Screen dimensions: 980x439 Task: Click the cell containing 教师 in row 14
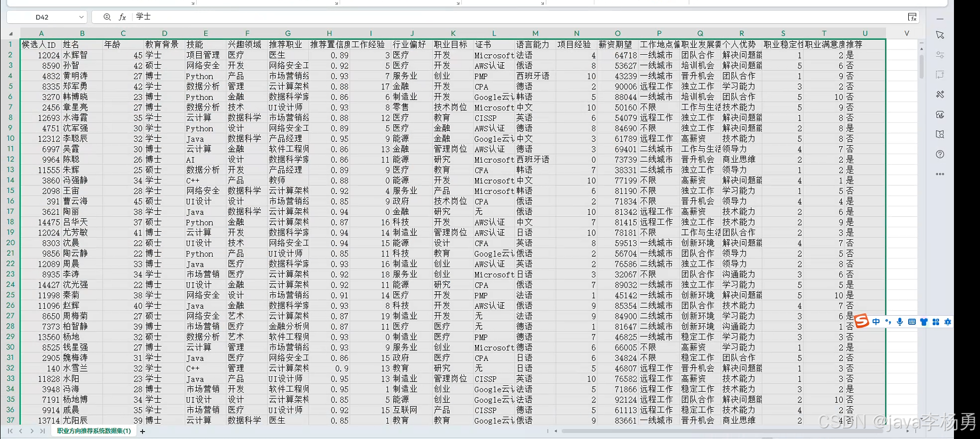[288, 180]
